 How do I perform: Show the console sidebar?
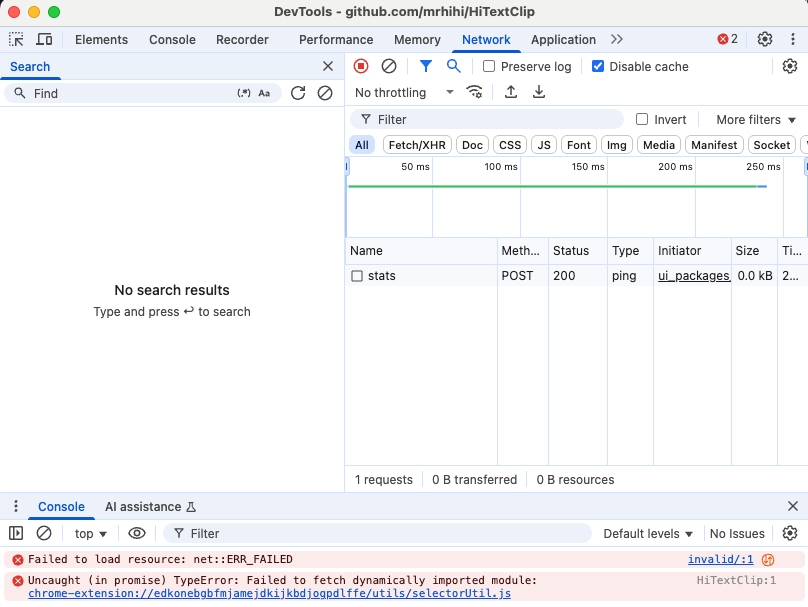(16, 533)
